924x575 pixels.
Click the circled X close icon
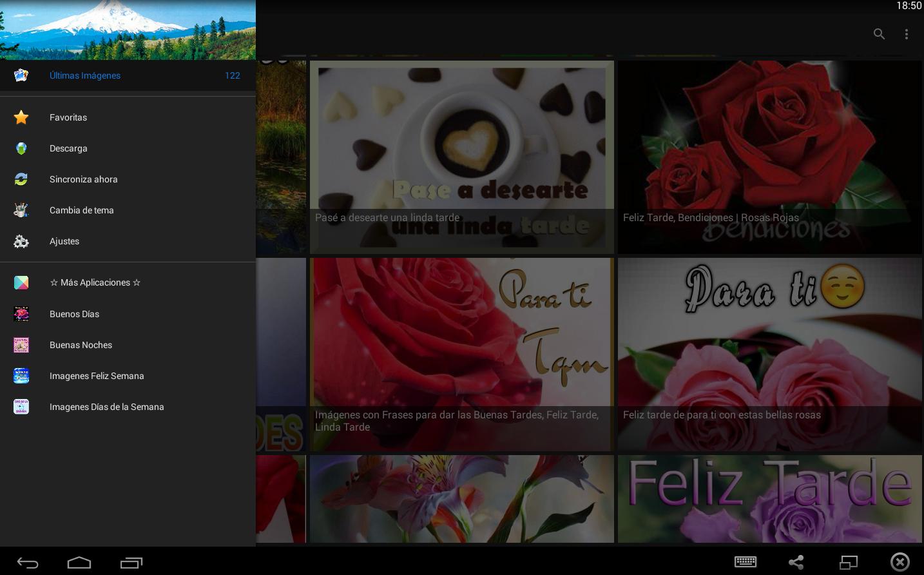click(900, 562)
